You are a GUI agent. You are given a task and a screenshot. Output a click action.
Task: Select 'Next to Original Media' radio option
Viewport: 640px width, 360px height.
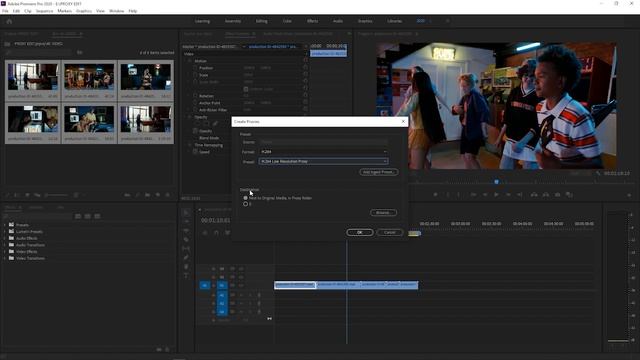click(x=246, y=198)
